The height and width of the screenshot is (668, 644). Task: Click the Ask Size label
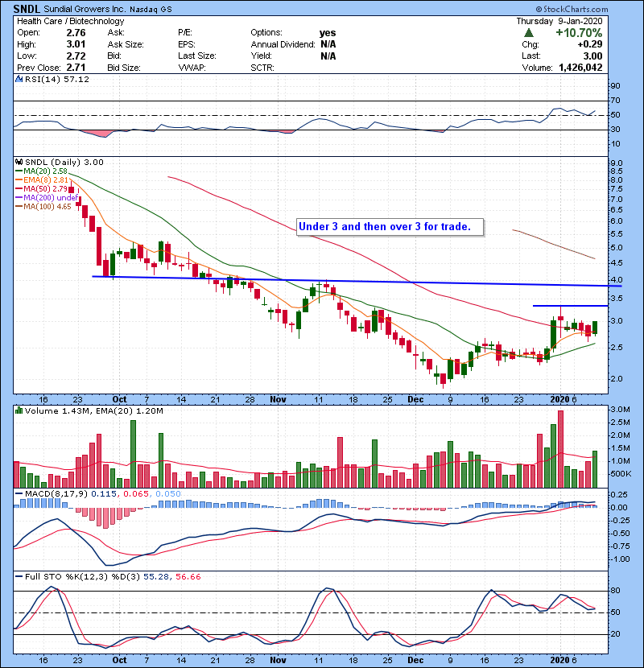point(126,44)
